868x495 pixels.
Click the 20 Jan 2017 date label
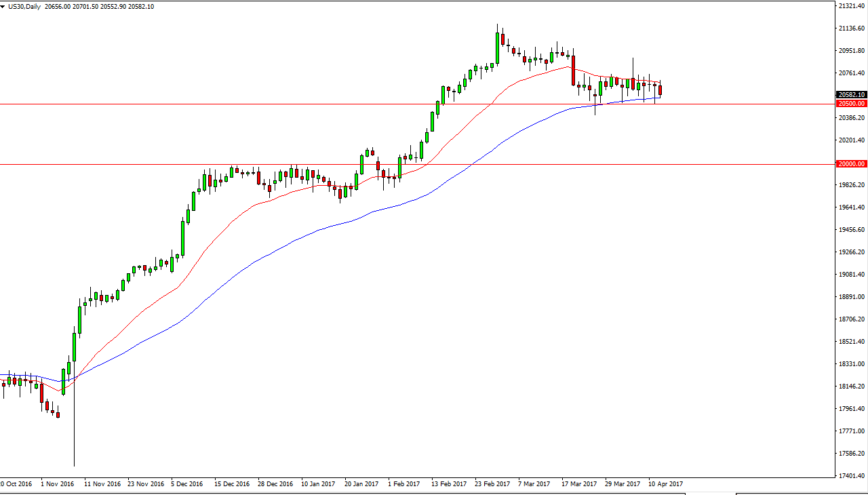coord(361,484)
